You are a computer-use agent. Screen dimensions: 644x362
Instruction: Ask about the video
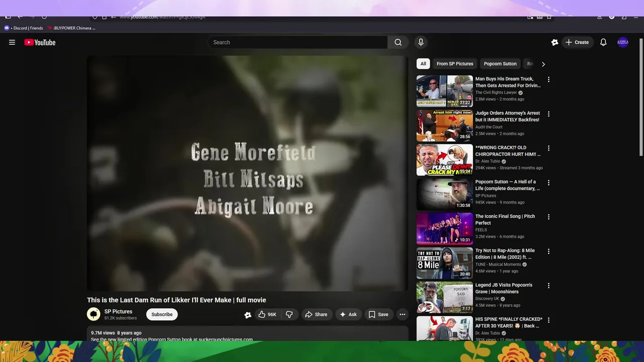point(348,314)
